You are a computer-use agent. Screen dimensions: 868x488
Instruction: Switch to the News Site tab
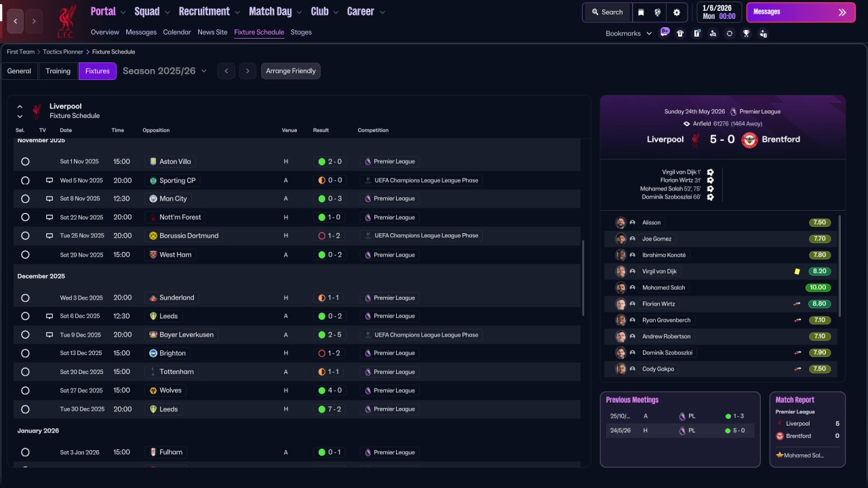tap(212, 32)
